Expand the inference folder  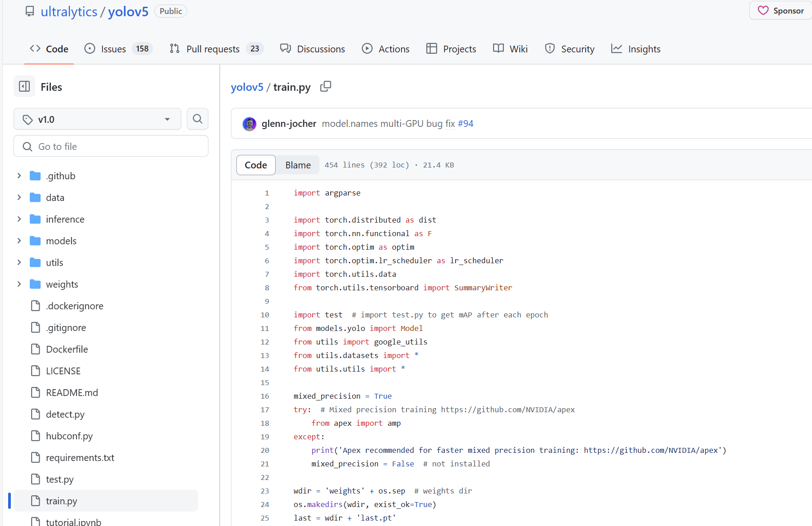pos(19,219)
